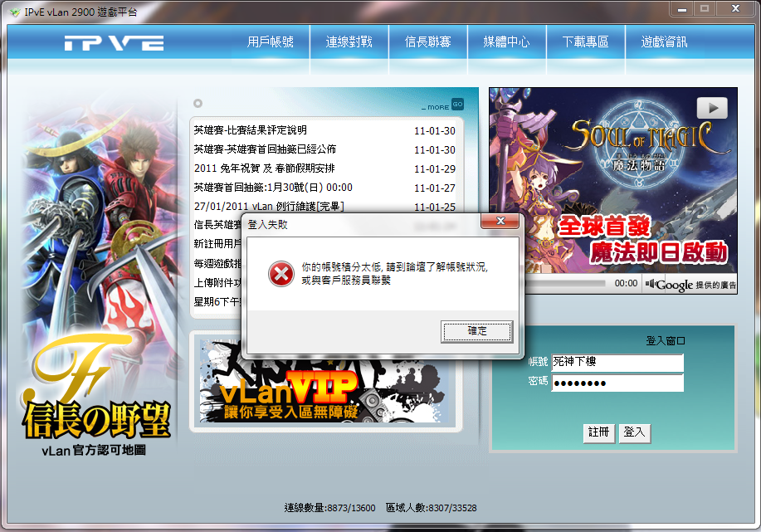This screenshot has height=532, width=761.
Task: Click the MORE GO button above news list
Action: 442,105
